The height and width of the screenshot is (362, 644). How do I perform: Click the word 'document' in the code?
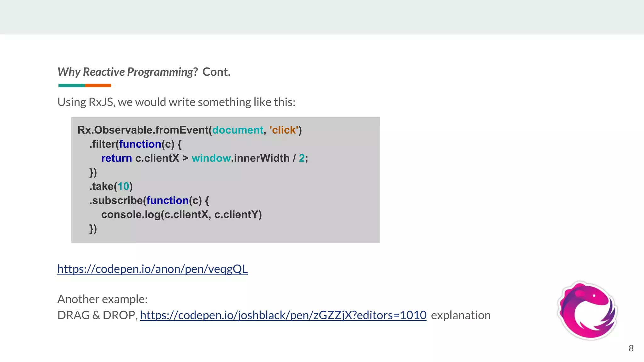click(x=237, y=130)
